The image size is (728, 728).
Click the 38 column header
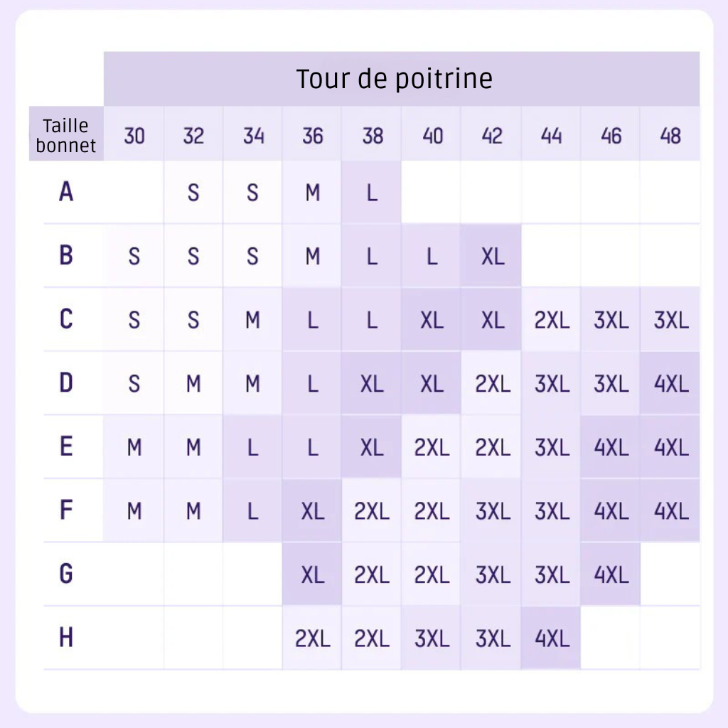click(x=373, y=135)
